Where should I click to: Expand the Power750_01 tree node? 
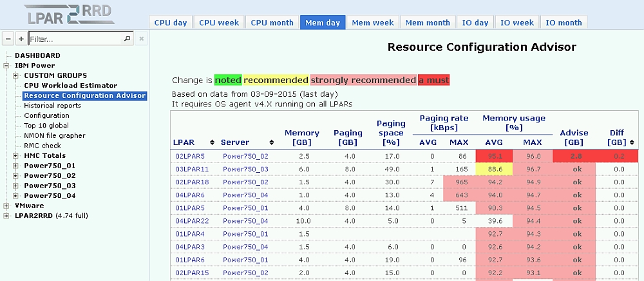tap(15, 166)
